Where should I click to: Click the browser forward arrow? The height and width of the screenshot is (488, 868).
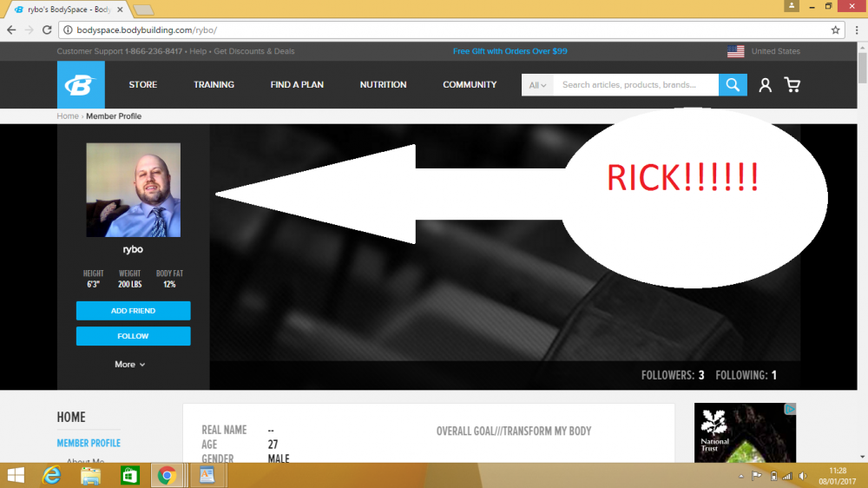30,30
